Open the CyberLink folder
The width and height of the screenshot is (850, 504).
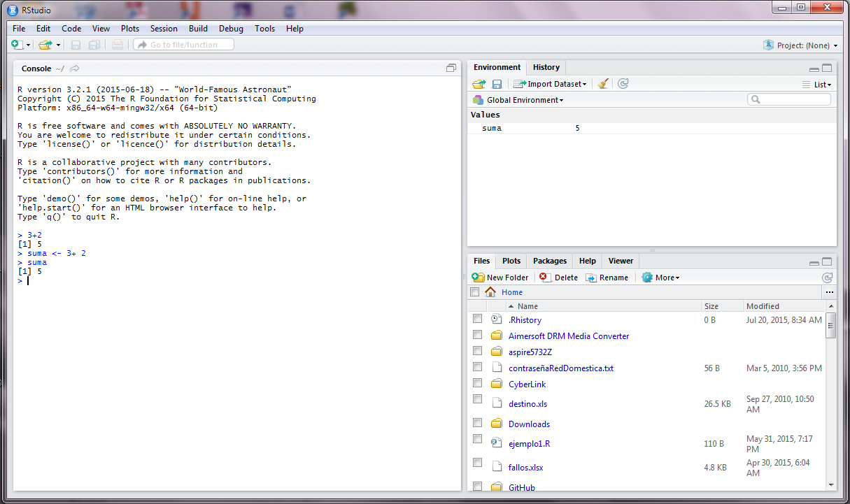click(527, 384)
